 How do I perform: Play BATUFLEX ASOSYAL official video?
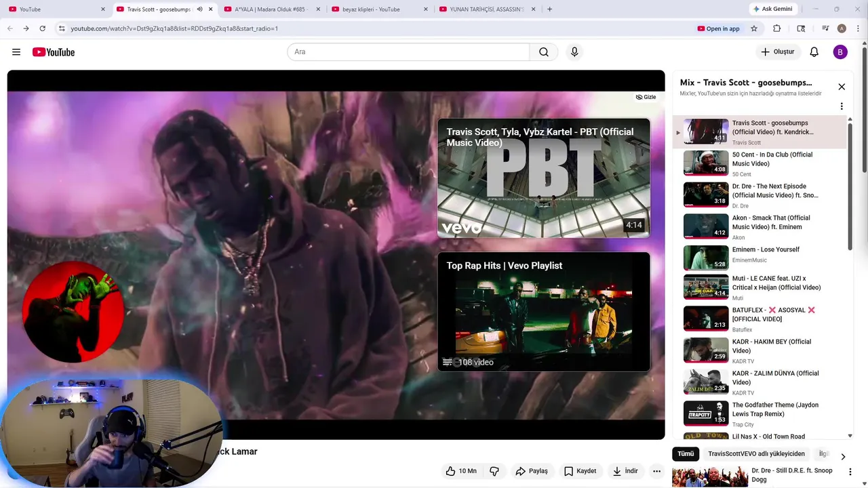759,319
